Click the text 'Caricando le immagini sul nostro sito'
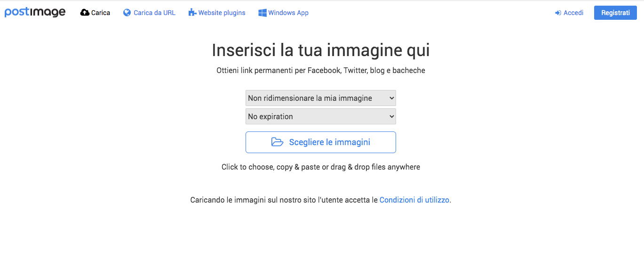Viewport: 644px width, 253px height. 253,200
